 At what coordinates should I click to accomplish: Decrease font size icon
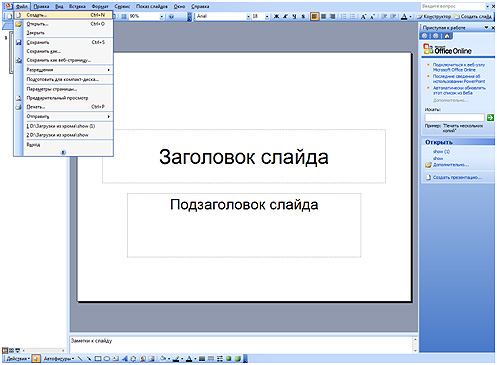tap(372, 16)
